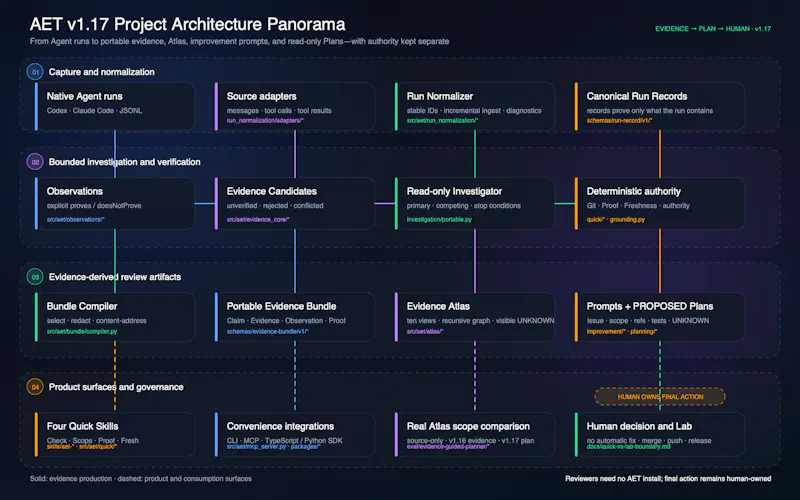The width and height of the screenshot is (800, 500).
Task: Select the Evidence Candidates card
Action: coord(295,204)
